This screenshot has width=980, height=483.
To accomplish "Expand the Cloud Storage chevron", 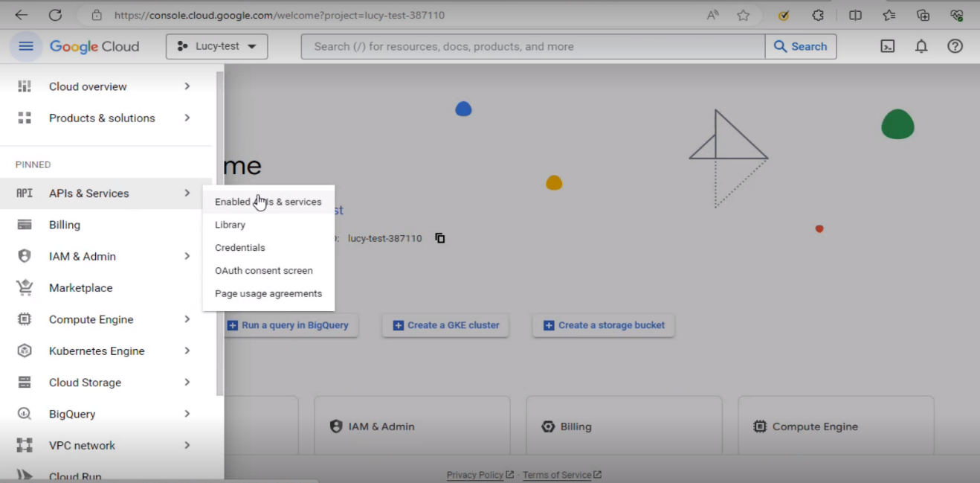I will coord(187,383).
